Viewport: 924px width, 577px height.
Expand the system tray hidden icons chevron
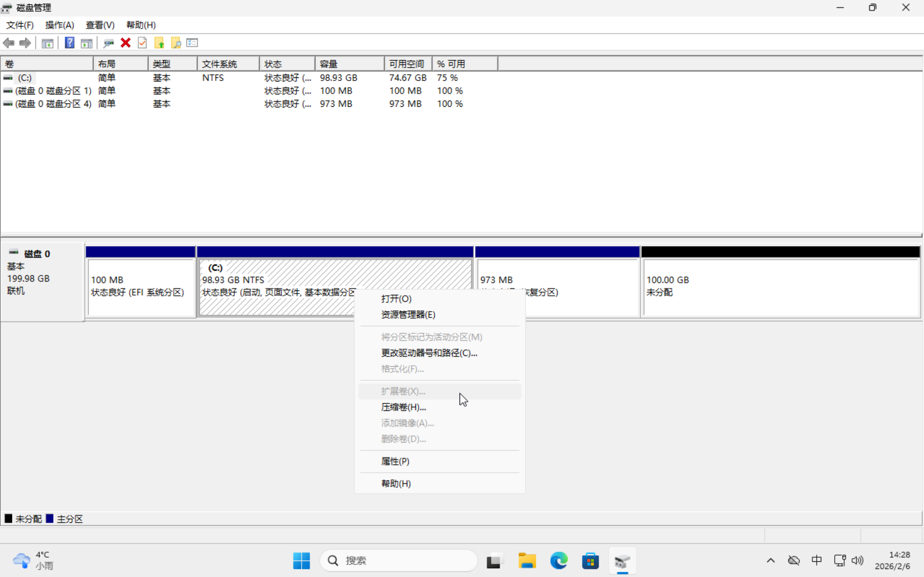770,560
